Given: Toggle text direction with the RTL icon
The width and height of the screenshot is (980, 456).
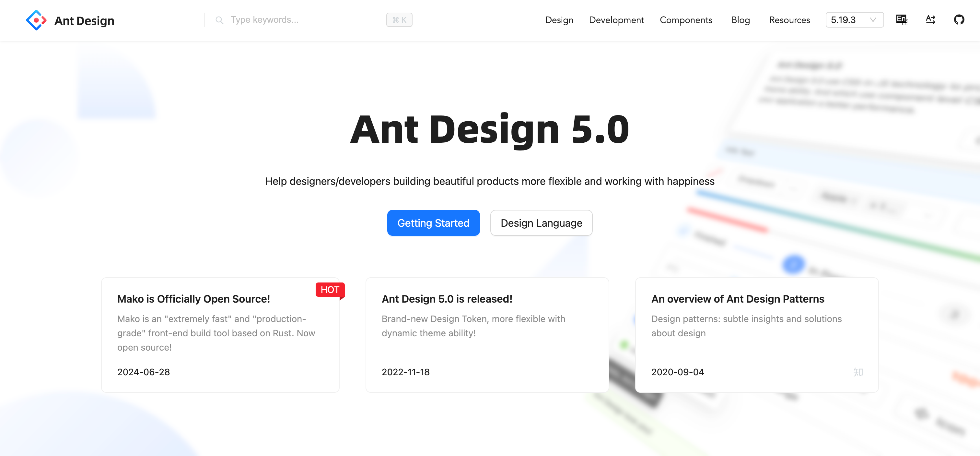Looking at the screenshot, I should pyautogui.click(x=930, y=19).
